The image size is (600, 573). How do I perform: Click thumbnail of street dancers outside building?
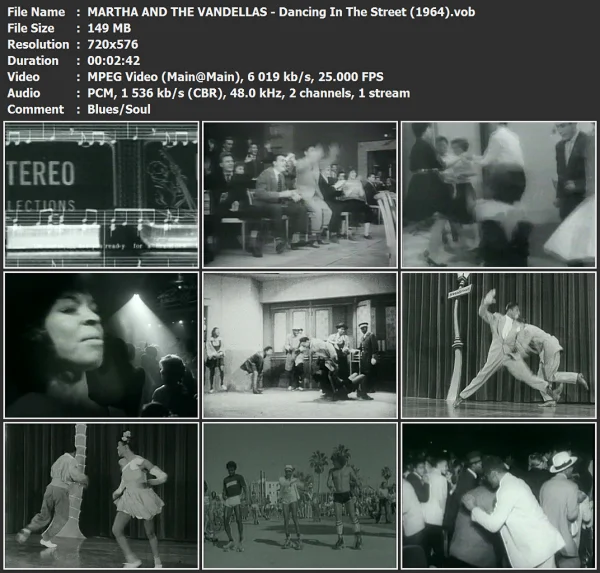point(300,345)
